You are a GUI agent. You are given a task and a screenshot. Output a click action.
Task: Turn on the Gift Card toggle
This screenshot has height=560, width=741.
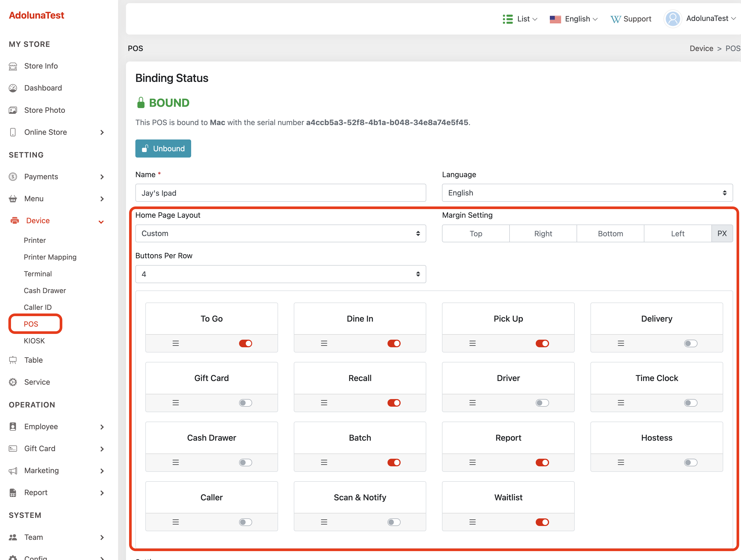point(245,403)
